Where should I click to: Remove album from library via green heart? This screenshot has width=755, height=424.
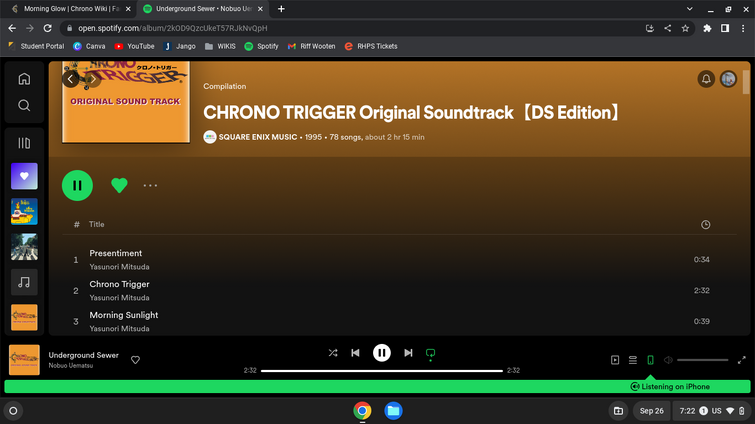[x=119, y=185]
